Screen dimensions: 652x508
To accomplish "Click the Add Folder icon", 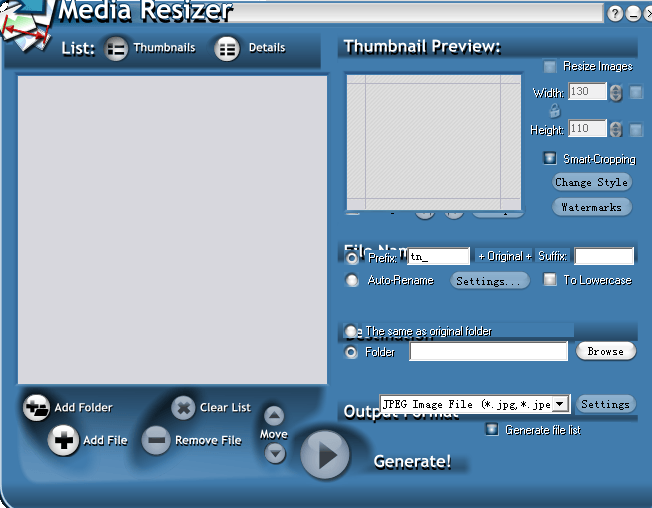I will 36,407.
